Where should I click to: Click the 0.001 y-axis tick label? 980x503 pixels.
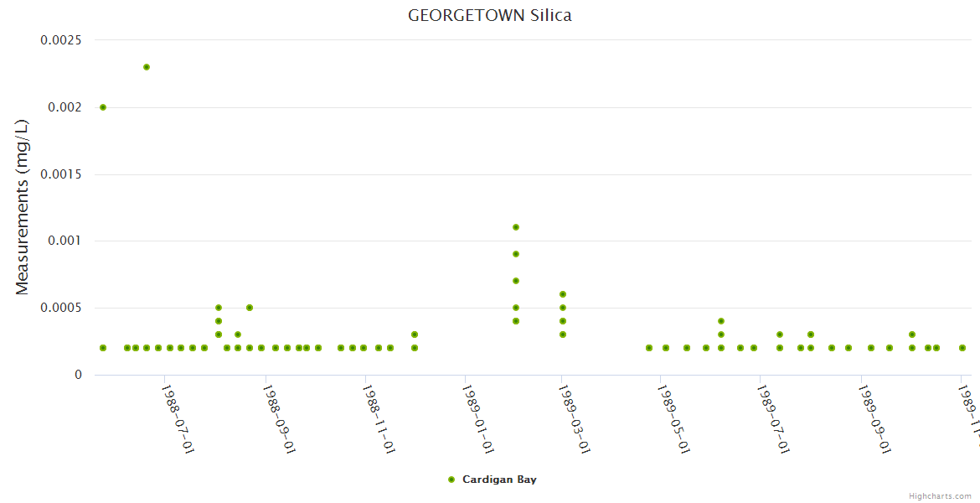point(65,241)
